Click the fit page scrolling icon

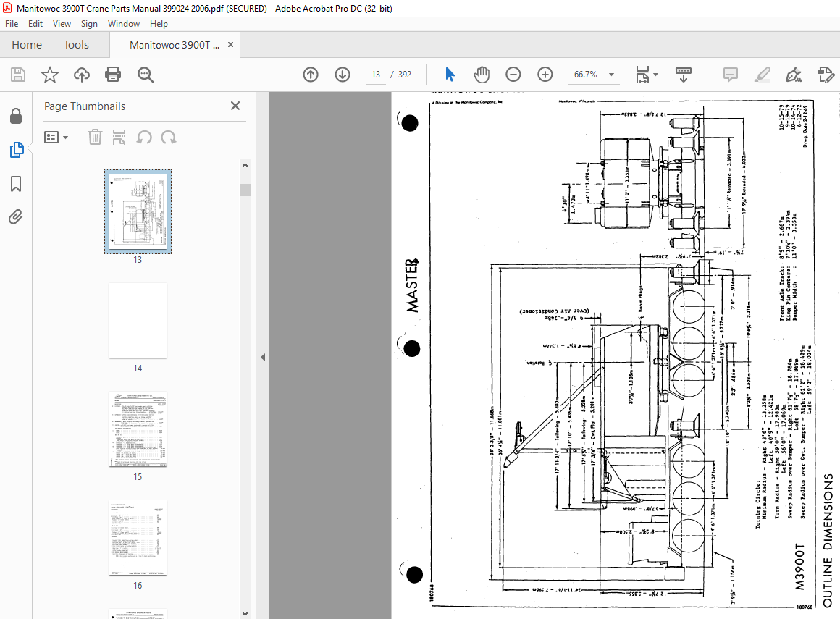[642, 75]
